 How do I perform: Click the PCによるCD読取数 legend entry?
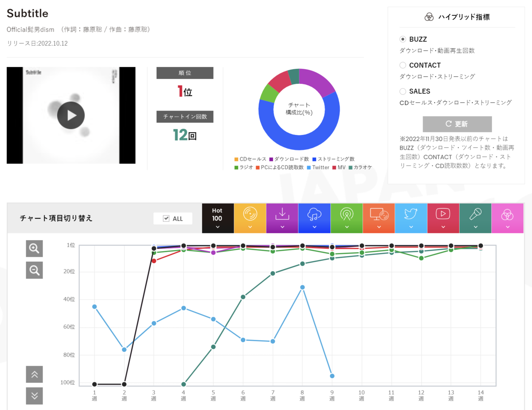point(279,167)
